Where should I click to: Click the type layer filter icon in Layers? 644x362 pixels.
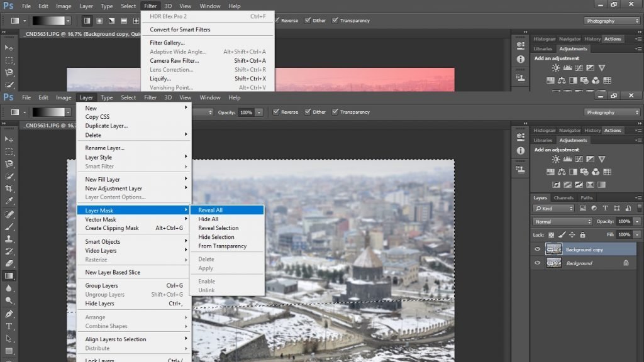604,208
